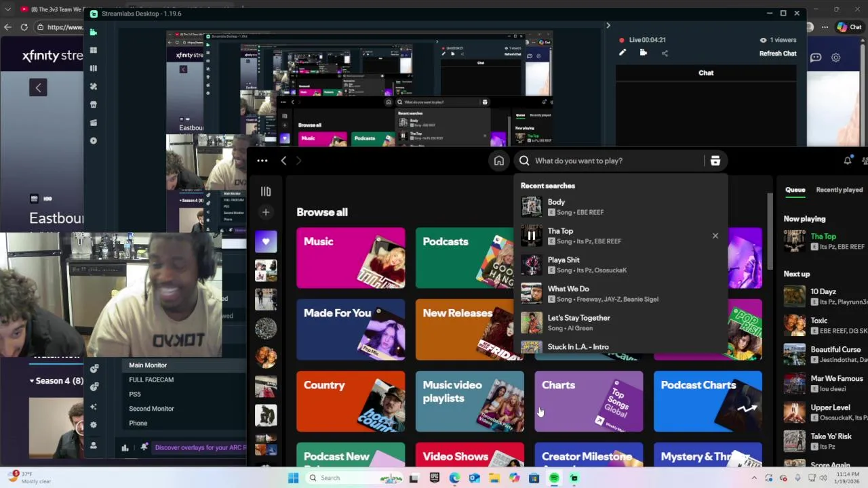The image size is (868, 488).
Task: Click the edit stream info pencil icon
Action: pos(623,53)
